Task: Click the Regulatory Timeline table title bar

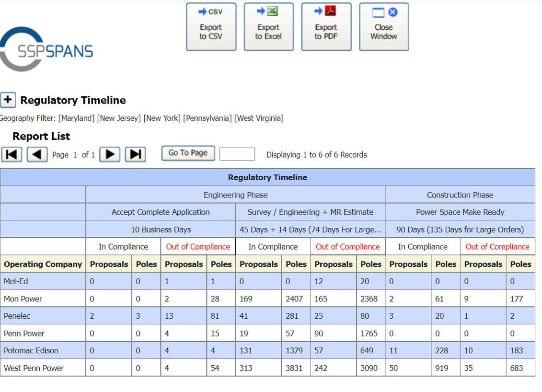Action: pyautogui.click(x=267, y=177)
